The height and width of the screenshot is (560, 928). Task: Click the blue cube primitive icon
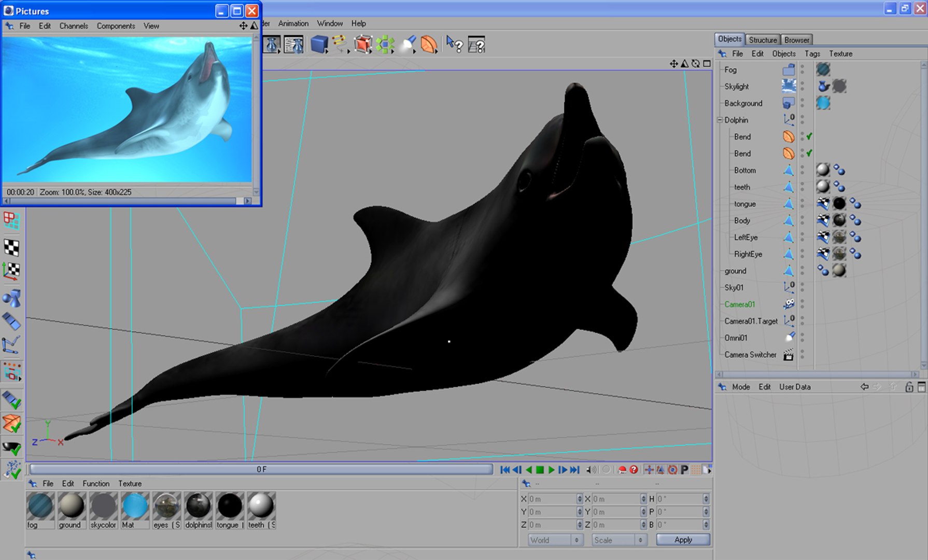coord(319,45)
